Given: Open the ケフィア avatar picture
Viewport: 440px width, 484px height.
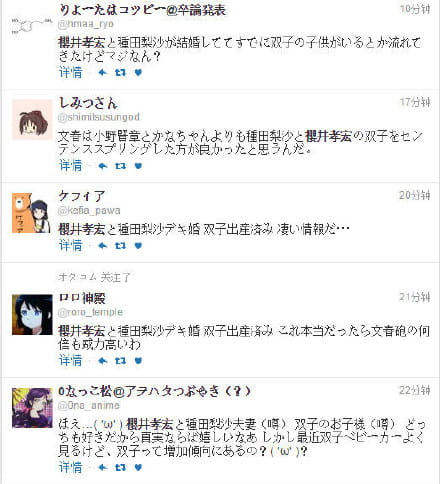Looking at the screenshot, I should pyautogui.click(x=32, y=213).
